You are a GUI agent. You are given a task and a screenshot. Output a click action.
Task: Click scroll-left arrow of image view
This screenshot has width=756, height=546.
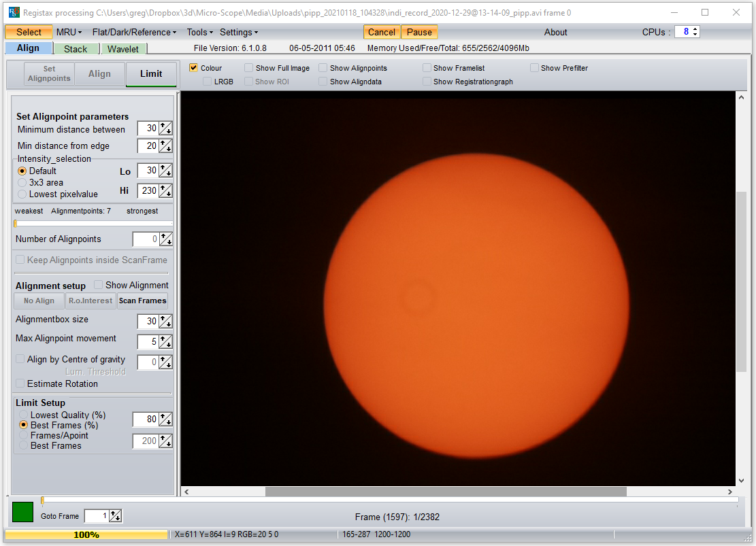186,492
